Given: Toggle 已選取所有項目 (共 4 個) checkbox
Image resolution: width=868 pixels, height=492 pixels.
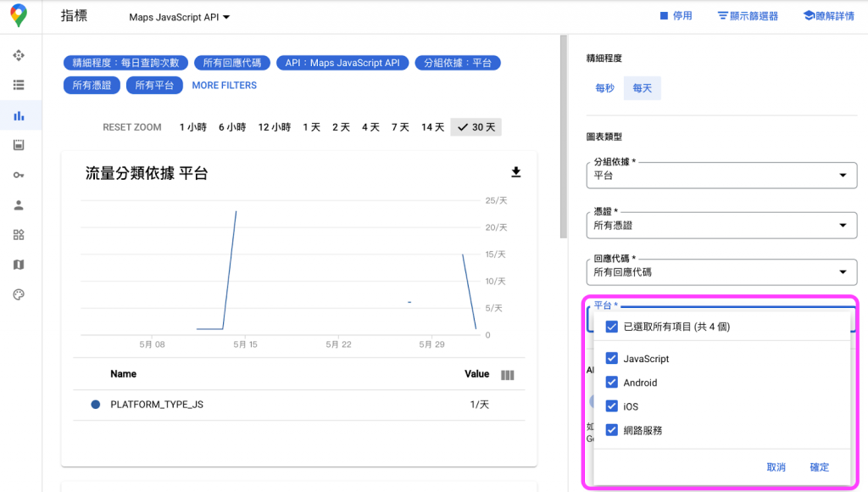Looking at the screenshot, I should point(612,327).
